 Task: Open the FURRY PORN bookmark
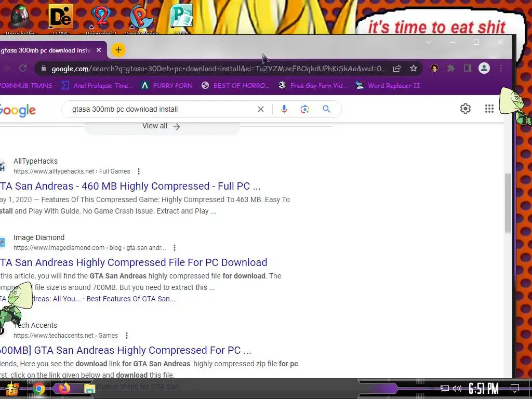(167, 86)
